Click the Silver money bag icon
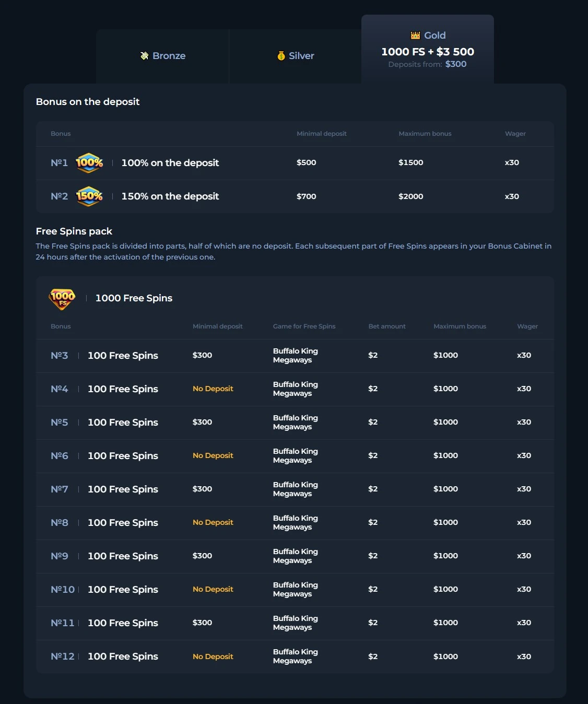588x704 pixels. click(281, 56)
